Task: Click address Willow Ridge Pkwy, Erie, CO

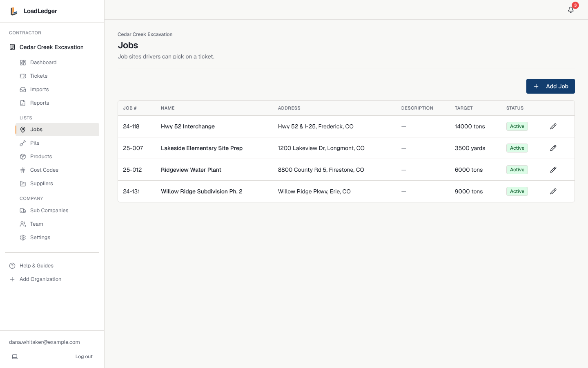Action: pyautogui.click(x=314, y=191)
